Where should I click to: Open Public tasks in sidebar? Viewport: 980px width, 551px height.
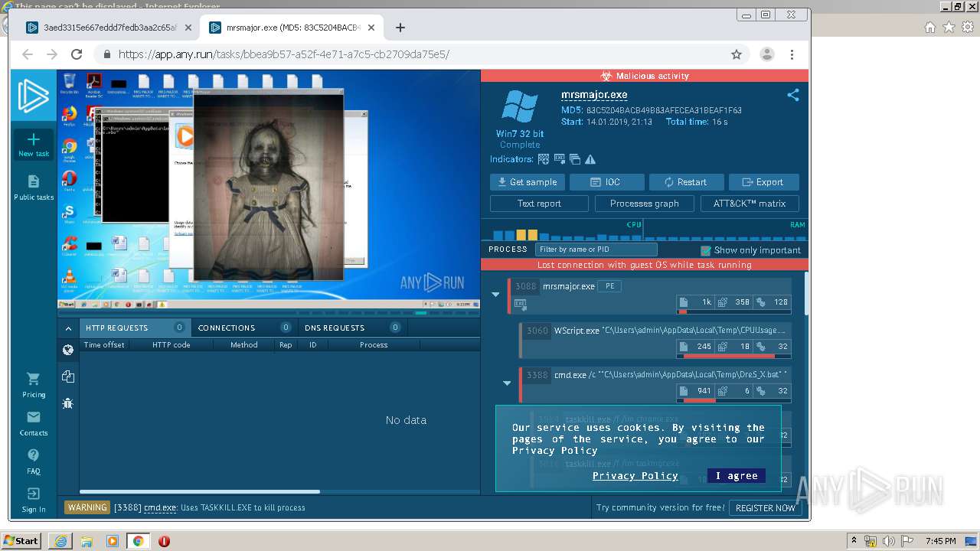pos(34,187)
